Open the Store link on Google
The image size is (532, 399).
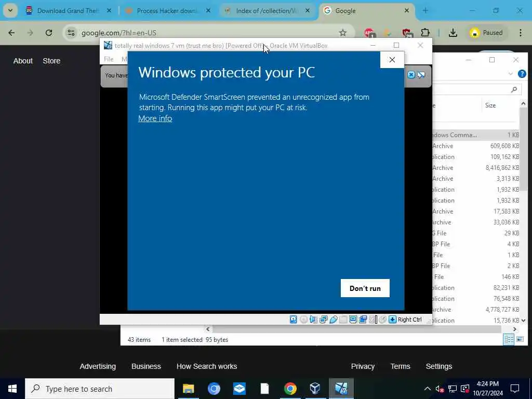(x=51, y=61)
